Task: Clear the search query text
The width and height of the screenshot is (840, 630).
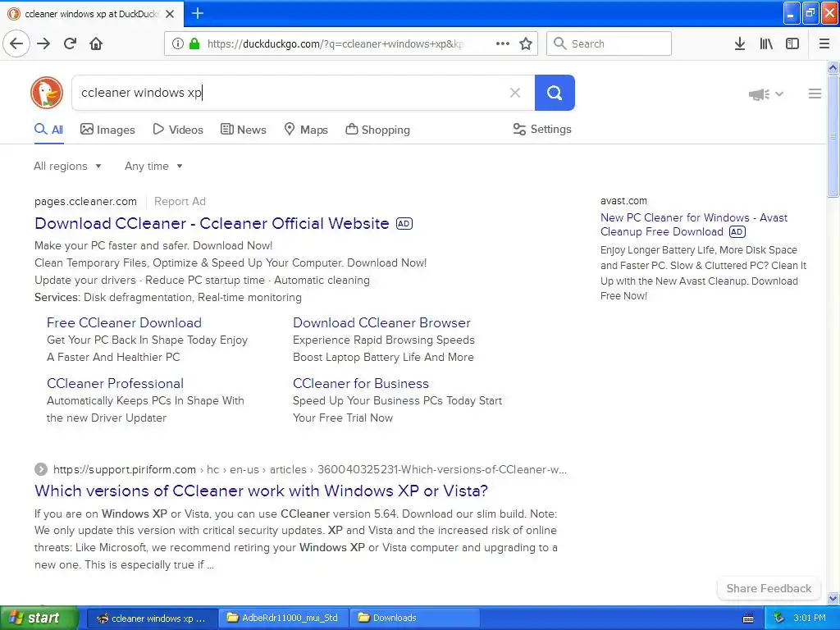Action: point(515,93)
